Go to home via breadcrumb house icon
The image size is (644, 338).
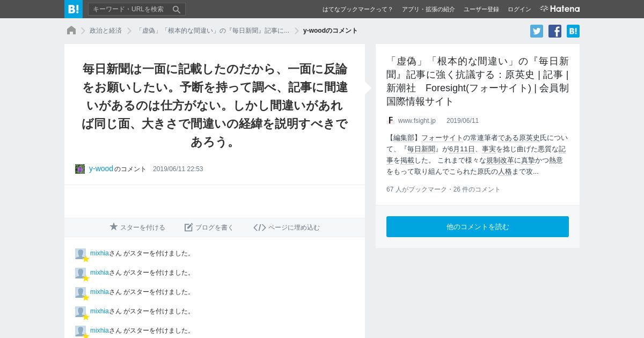(x=71, y=31)
